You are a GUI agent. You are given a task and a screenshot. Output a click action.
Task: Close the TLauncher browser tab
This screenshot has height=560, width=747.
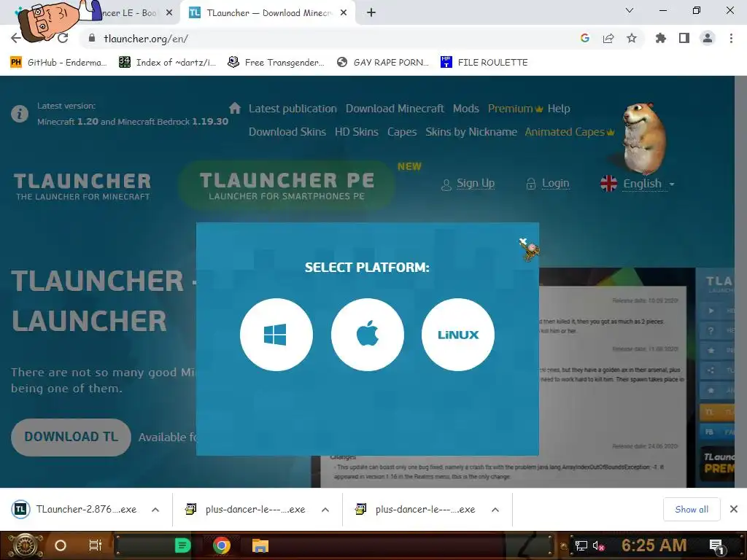pyautogui.click(x=344, y=13)
